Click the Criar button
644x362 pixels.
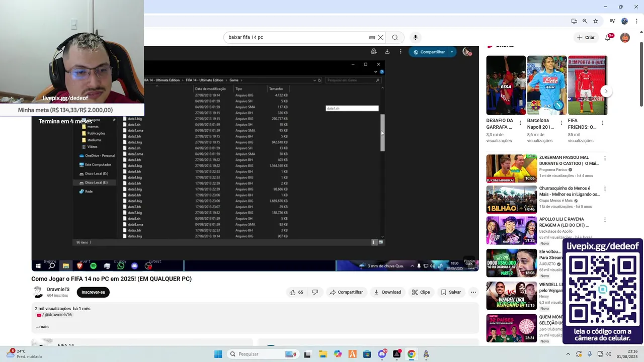click(x=586, y=37)
